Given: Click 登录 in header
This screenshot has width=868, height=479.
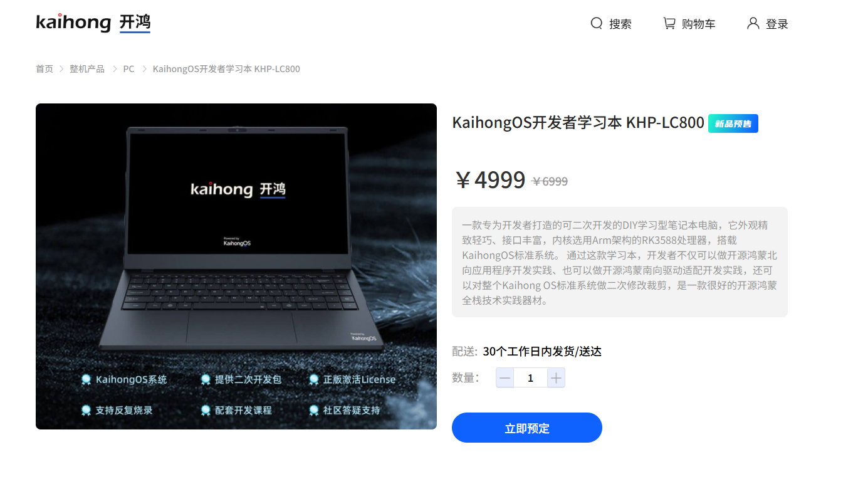Looking at the screenshot, I should tap(777, 24).
